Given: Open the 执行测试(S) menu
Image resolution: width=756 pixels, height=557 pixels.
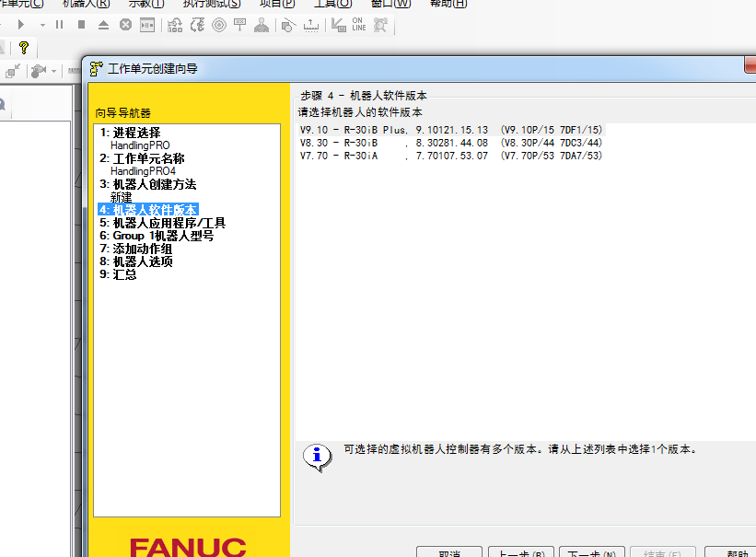Looking at the screenshot, I should [212, 4].
